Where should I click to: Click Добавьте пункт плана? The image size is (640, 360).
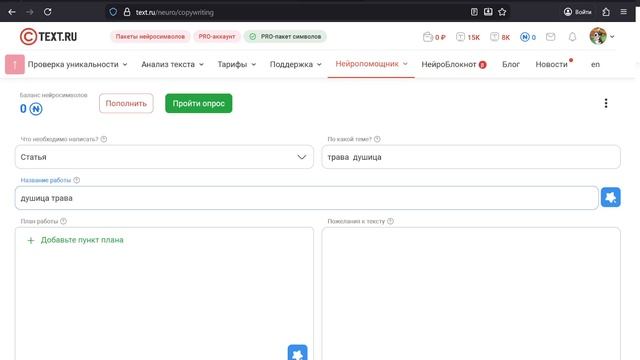(x=75, y=240)
